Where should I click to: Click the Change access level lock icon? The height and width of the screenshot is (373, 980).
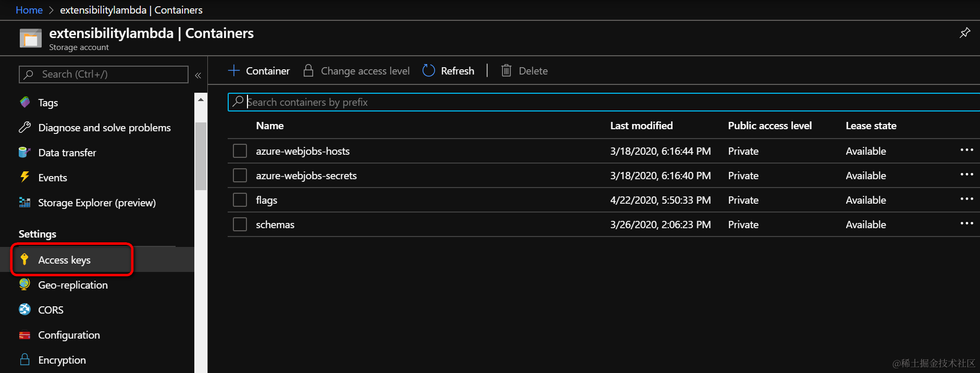point(308,70)
